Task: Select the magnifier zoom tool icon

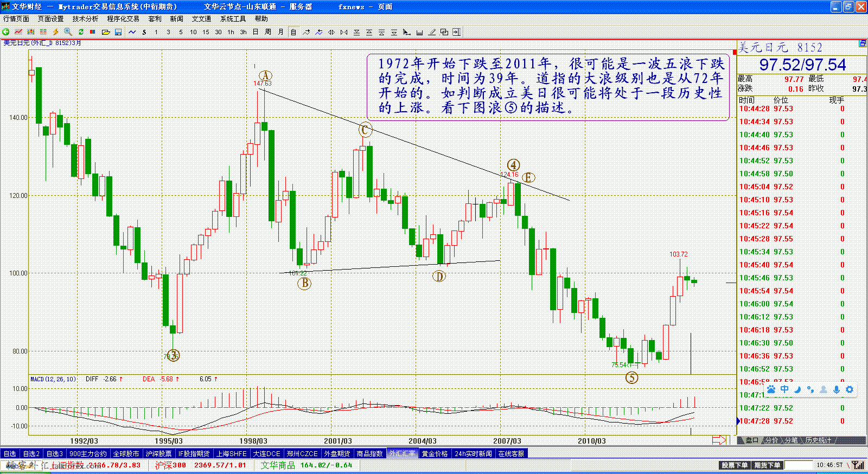Action: click(68, 32)
